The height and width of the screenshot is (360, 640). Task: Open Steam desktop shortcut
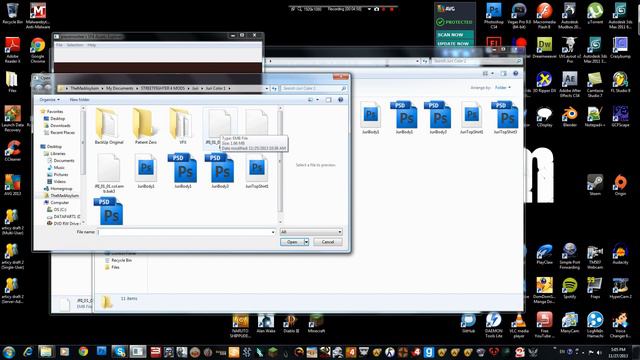click(595, 185)
